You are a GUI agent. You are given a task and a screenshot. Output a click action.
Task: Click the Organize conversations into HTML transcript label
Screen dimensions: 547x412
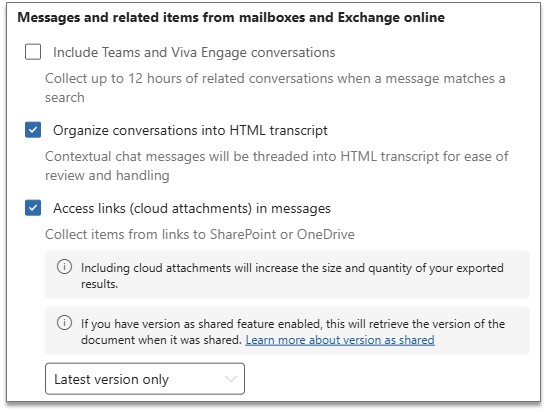coord(190,130)
